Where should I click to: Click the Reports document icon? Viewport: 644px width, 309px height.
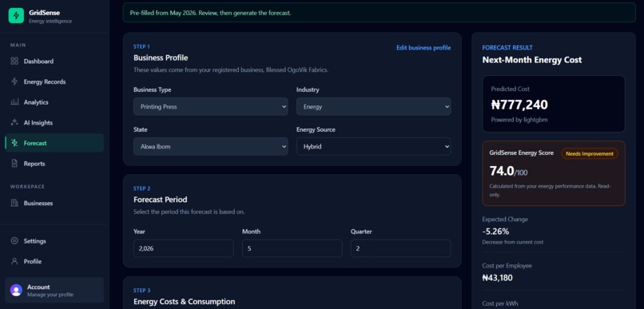pyautogui.click(x=14, y=164)
